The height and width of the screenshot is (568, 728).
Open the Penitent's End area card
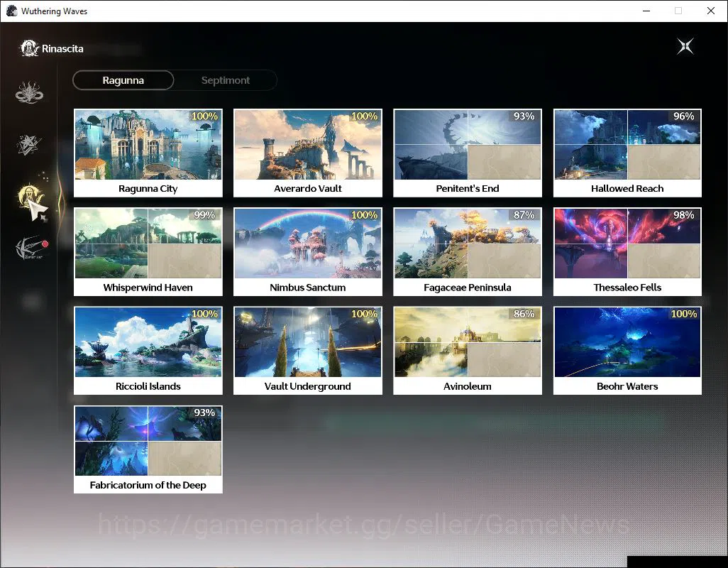(468, 153)
